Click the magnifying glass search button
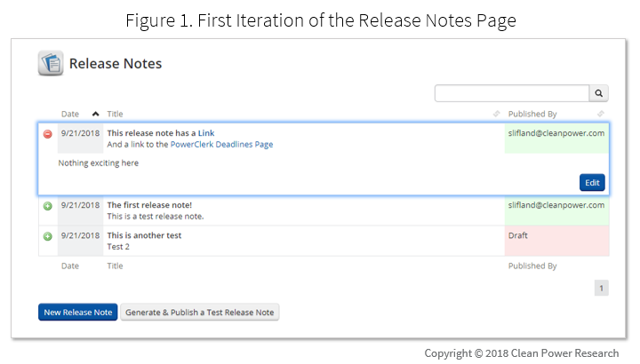Image resolution: width=640 pixels, height=364 pixels. pyautogui.click(x=599, y=93)
